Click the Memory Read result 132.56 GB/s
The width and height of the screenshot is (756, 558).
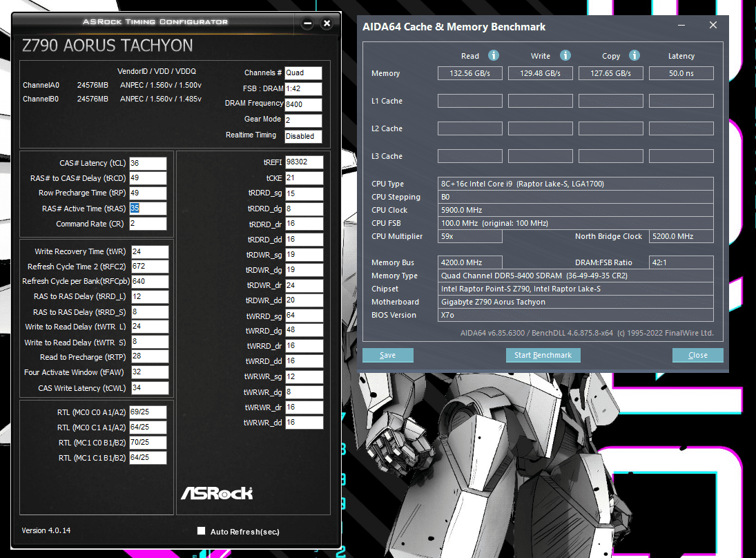(470, 73)
